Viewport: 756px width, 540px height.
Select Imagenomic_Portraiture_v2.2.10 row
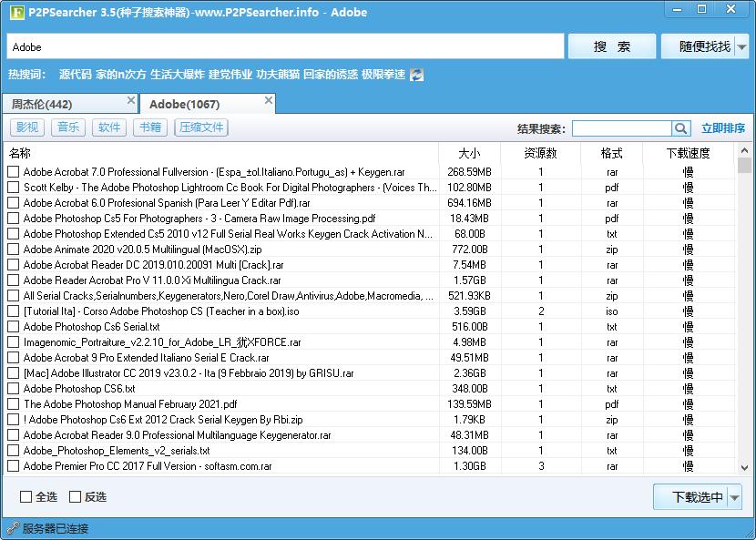click(369, 342)
